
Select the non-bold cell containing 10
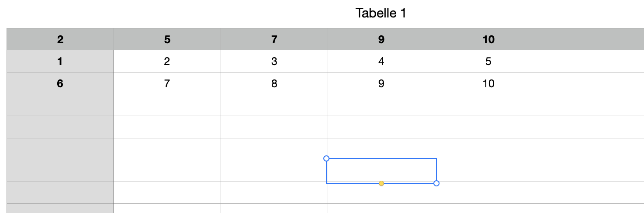[488, 83]
